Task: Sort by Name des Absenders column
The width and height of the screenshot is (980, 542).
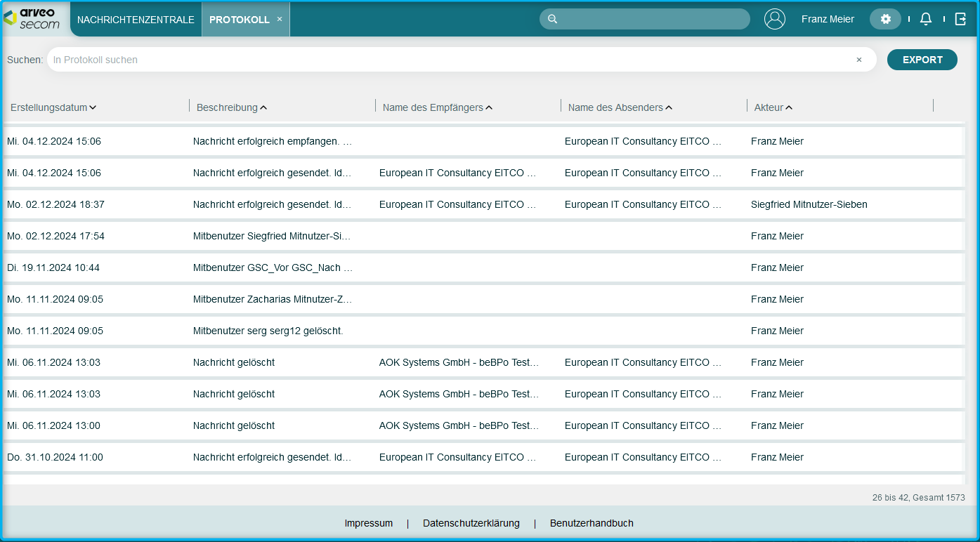Action: pyautogui.click(x=620, y=107)
